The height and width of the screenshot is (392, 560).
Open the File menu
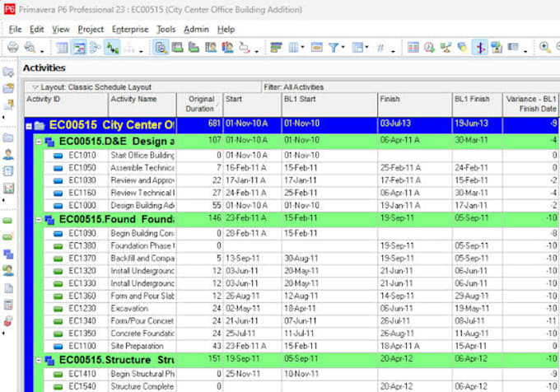16,30
